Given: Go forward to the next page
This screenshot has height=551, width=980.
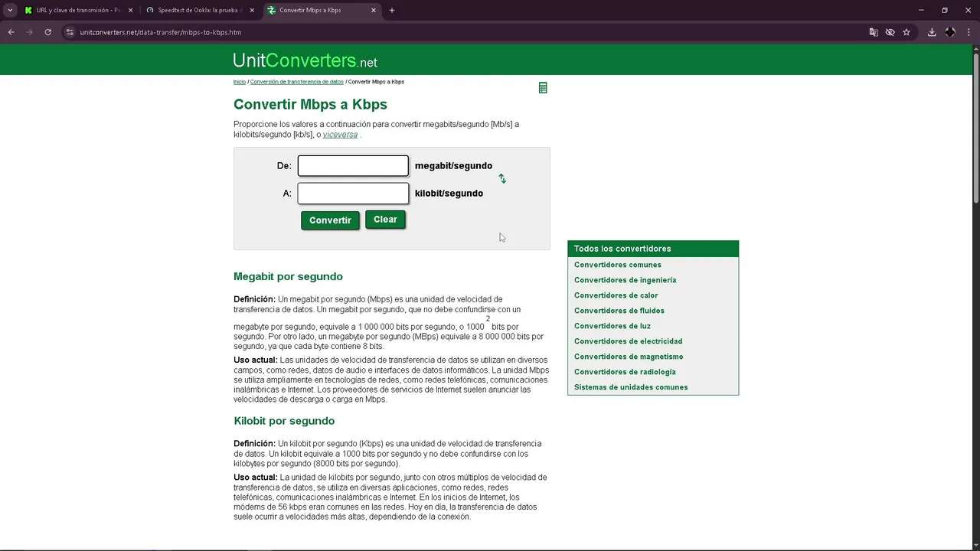Looking at the screenshot, I should tap(30, 32).
